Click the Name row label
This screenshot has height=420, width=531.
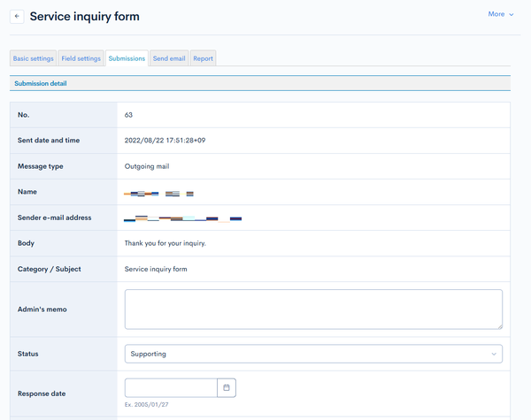(x=27, y=192)
